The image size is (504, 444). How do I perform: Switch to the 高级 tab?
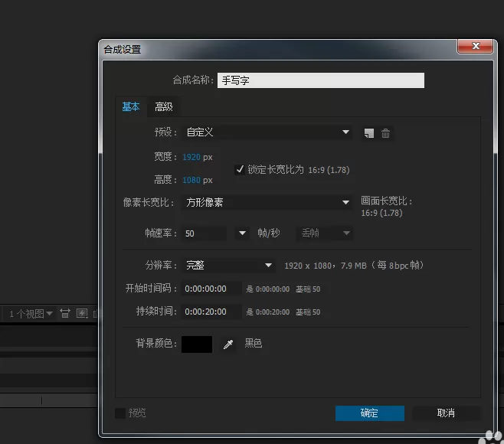coord(164,106)
